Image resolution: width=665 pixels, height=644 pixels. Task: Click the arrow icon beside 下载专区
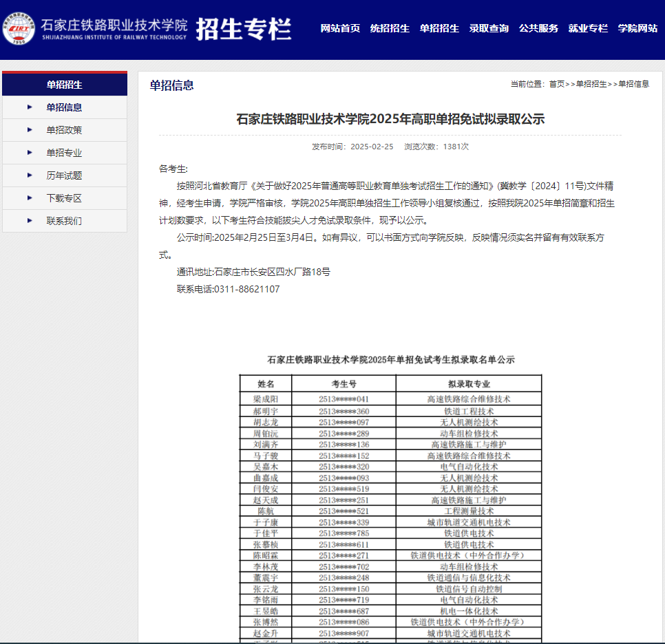pyautogui.click(x=28, y=197)
